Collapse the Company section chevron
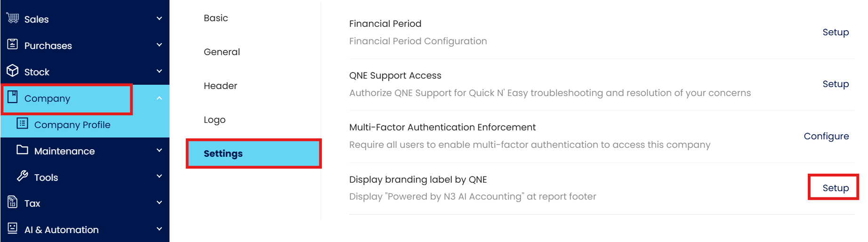 coord(159,98)
